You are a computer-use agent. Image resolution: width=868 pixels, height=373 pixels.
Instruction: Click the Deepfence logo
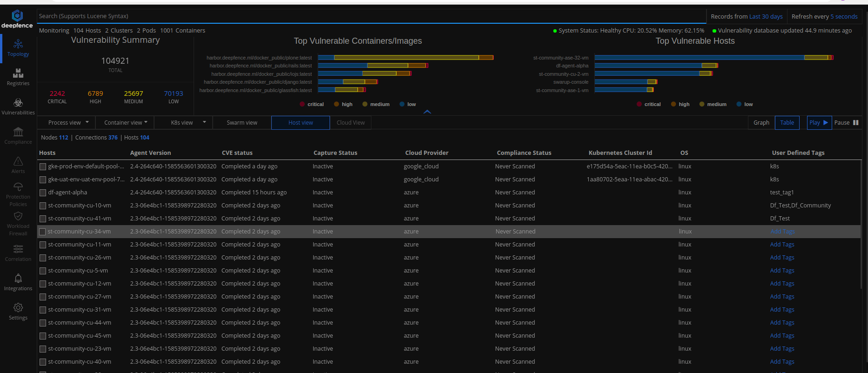coord(17,19)
